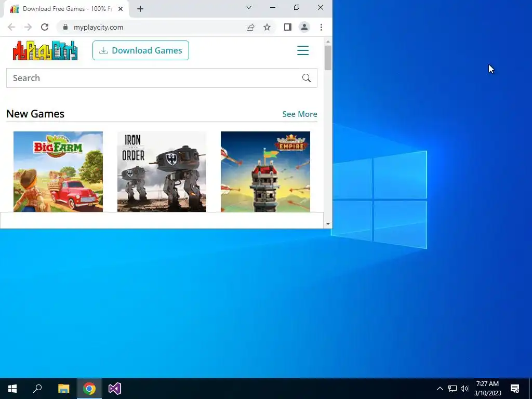Image resolution: width=532 pixels, height=399 pixels.
Task: Go back with the browser back arrow
Action: point(11,27)
